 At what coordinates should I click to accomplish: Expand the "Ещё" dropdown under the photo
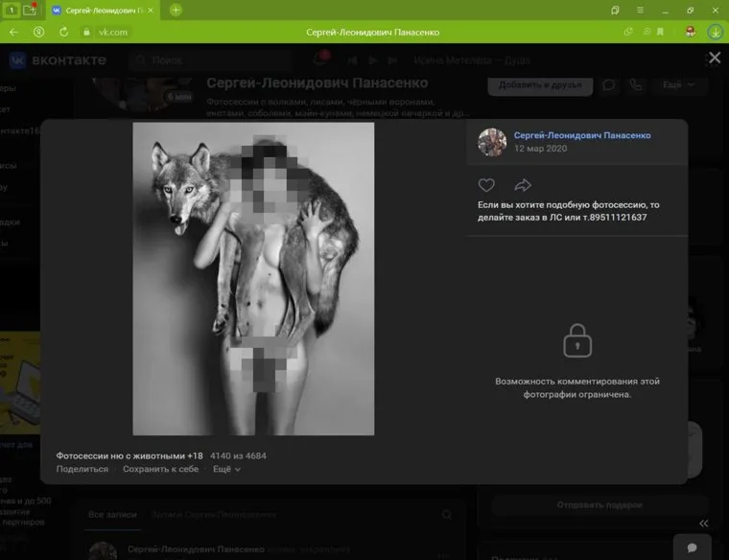[x=226, y=469]
